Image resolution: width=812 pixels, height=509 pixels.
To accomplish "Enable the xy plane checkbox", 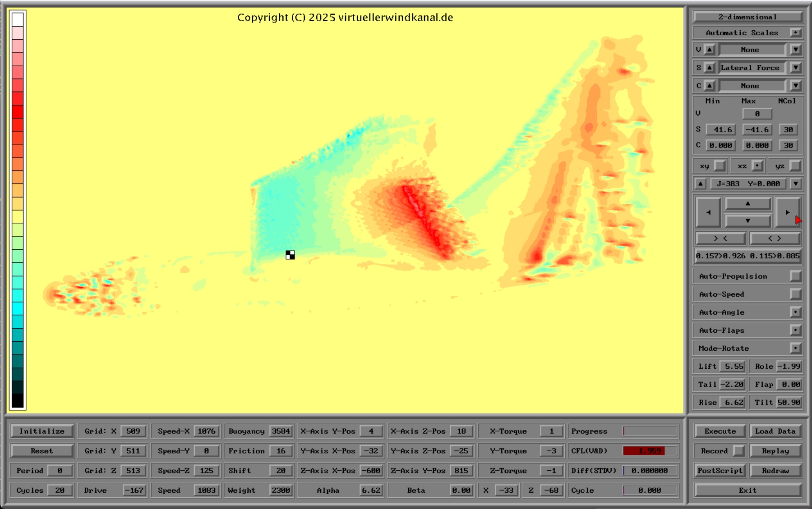I will coord(720,166).
